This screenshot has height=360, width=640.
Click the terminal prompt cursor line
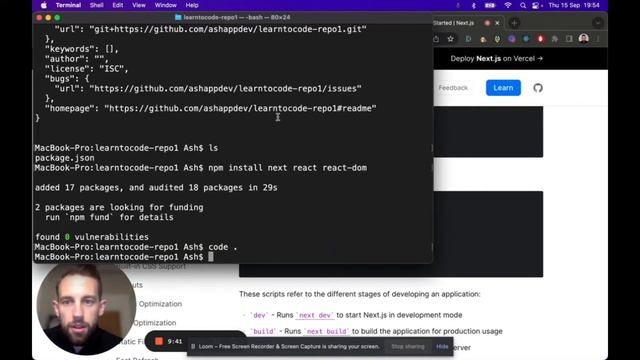click(x=124, y=257)
